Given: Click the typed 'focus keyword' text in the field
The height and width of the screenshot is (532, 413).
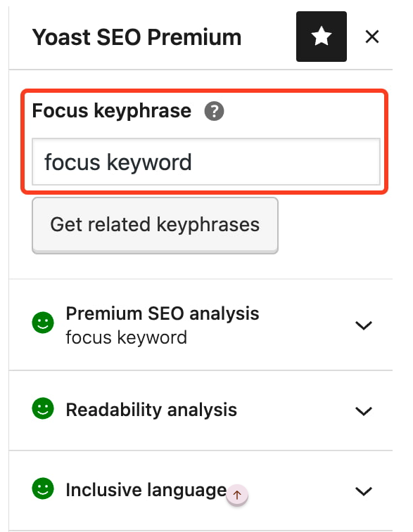Looking at the screenshot, I should [118, 162].
